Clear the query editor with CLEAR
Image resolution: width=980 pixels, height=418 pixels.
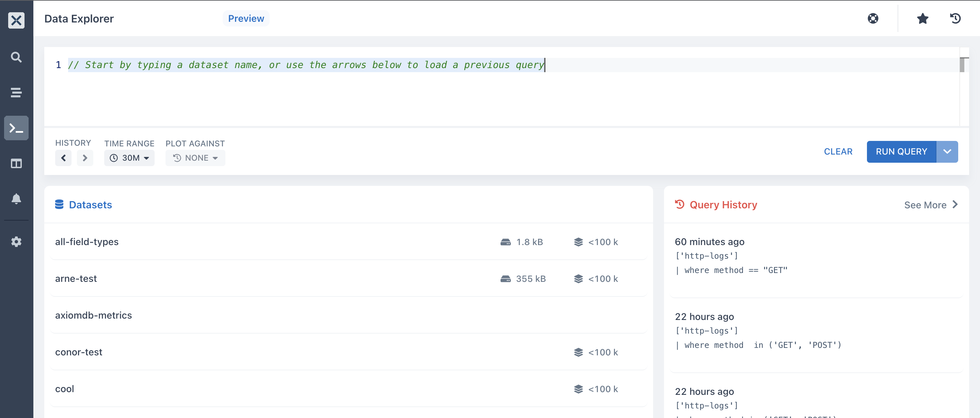tap(838, 152)
